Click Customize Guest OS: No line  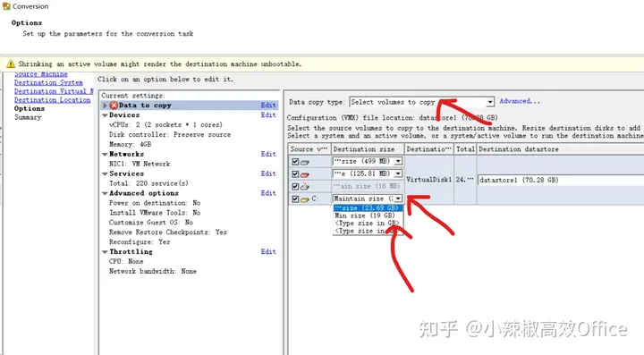(151, 223)
